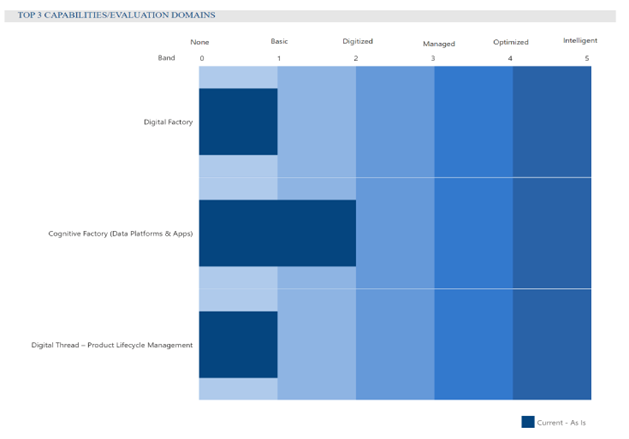Click the band number 3 on axis
This screenshot has width=629, height=439.
tap(433, 59)
